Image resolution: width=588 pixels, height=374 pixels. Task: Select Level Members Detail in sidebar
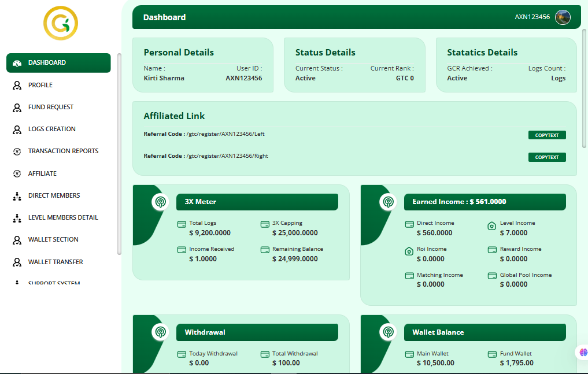pyautogui.click(x=63, y=218)
